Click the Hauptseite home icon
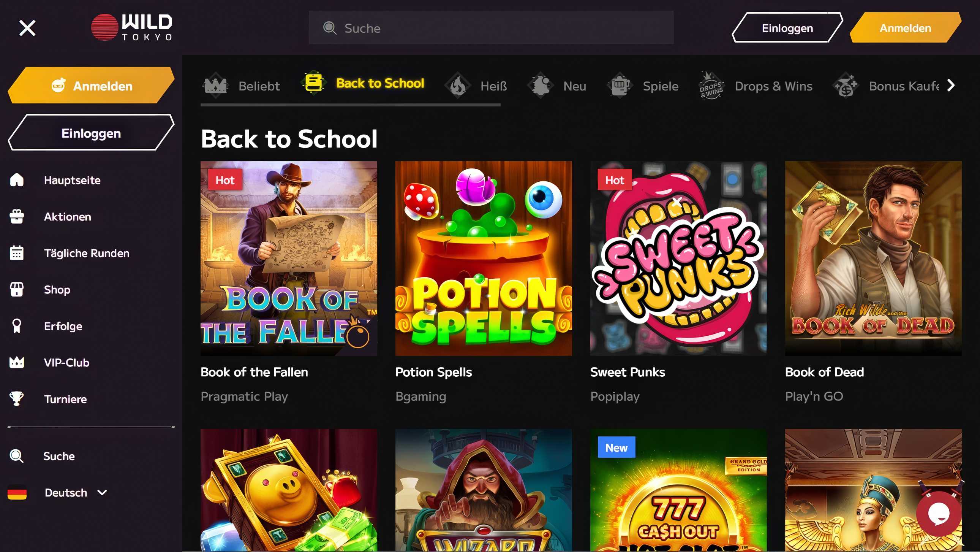The width and height of the screenshot is (980, 552). tap(17, 180)
